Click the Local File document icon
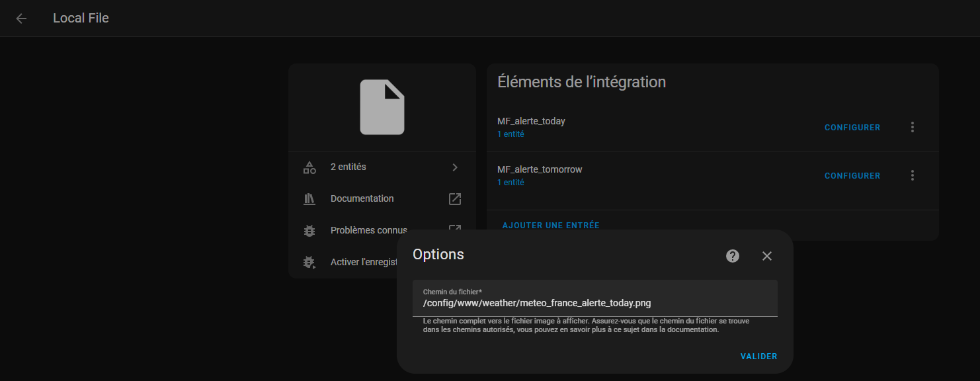980x381 pixels. point(382,107)
